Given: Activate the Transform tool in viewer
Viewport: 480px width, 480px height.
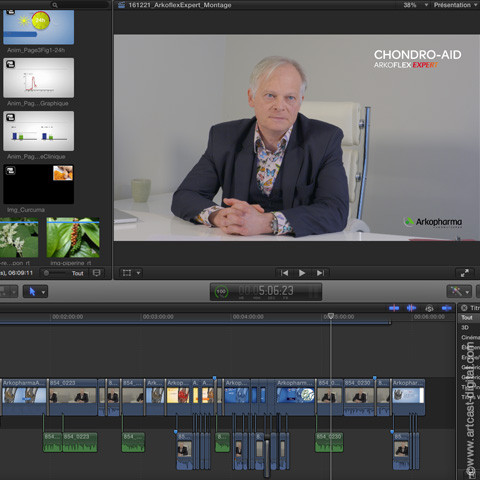Looking at the screenshot, I should tap(127, 273).
